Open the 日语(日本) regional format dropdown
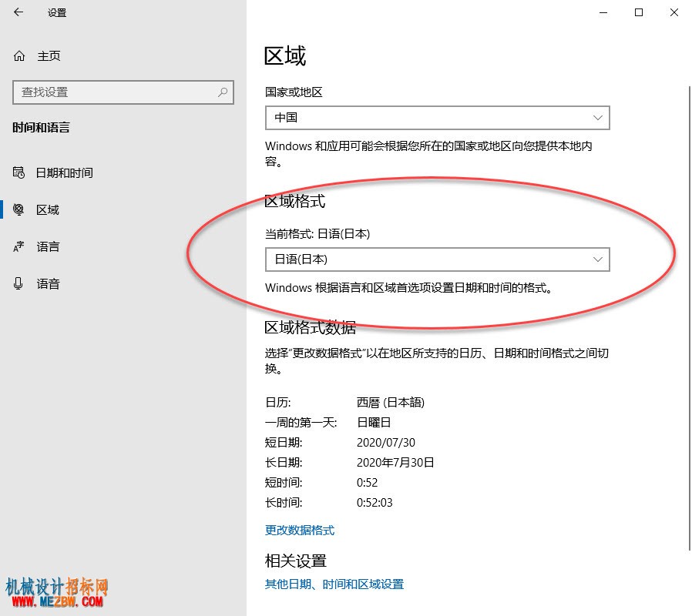Viewport: 692px width, 616px height. (x=438, y=259)
